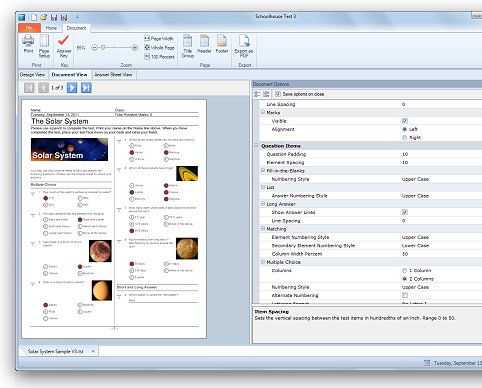This screenshot has height=388, width=482.
Task: Open Page Setup from the ribbon
Action: click(x=44, y=46)
